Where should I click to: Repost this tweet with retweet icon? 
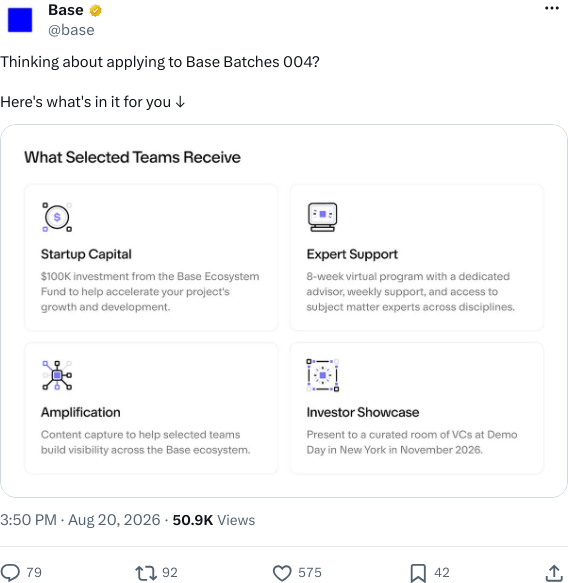click(x=146, y=573)
